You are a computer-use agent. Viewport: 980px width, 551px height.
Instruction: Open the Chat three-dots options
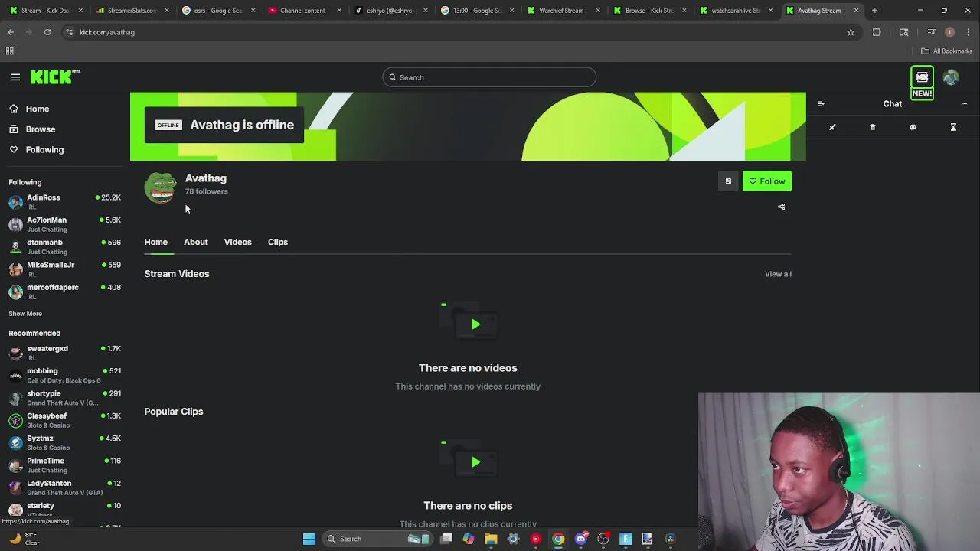(x=964, y=104)
